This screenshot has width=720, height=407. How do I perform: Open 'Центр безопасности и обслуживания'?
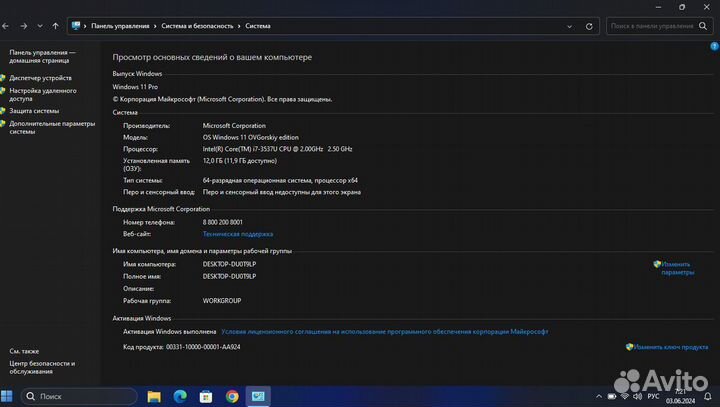click(42, 367)
